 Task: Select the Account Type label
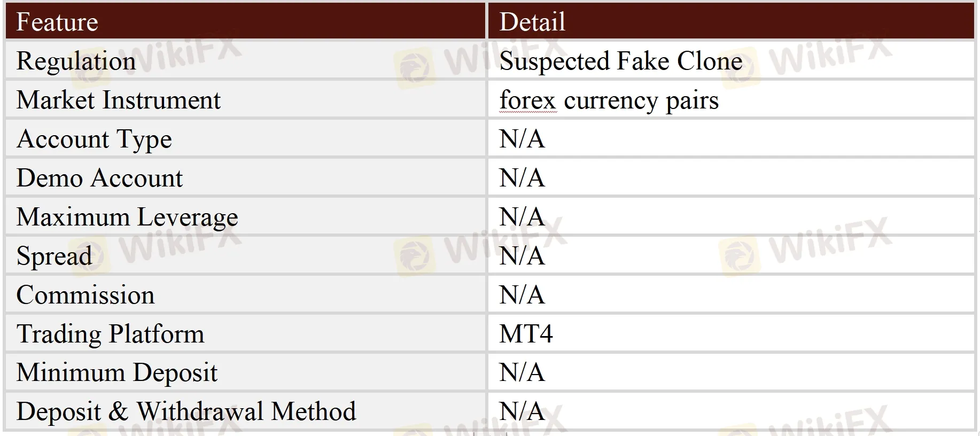point(94,139)
